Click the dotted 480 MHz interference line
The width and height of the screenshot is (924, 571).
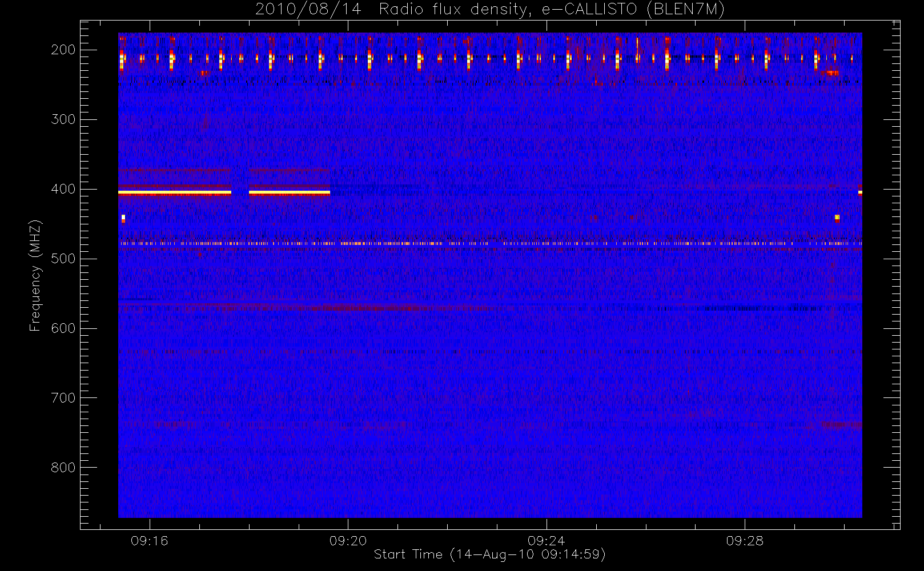tap(490, 244)
